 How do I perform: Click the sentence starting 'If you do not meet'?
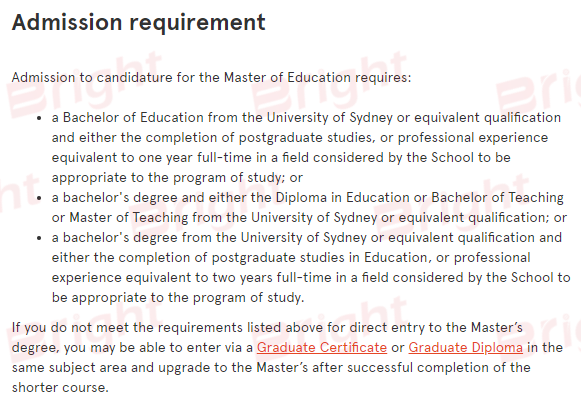point(287,357)
